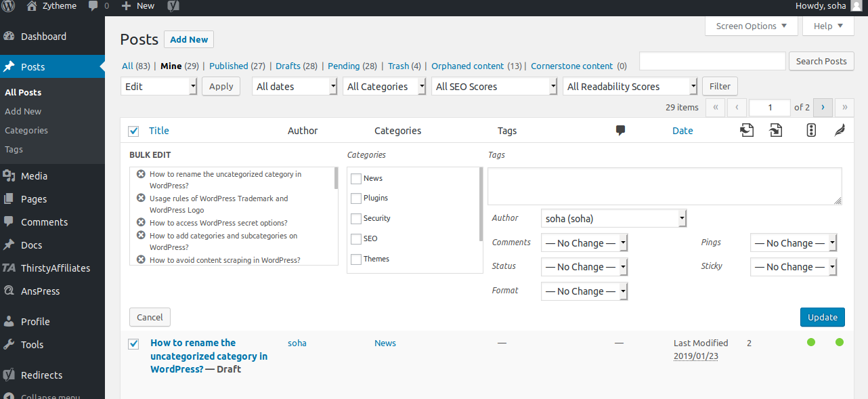Visit the Zytheme site via home icon
868x399 pixels.
(31, 6)
